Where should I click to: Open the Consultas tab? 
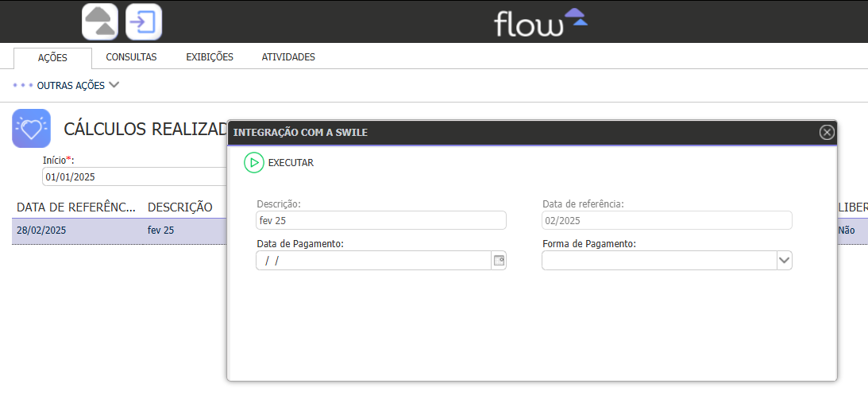131,57
